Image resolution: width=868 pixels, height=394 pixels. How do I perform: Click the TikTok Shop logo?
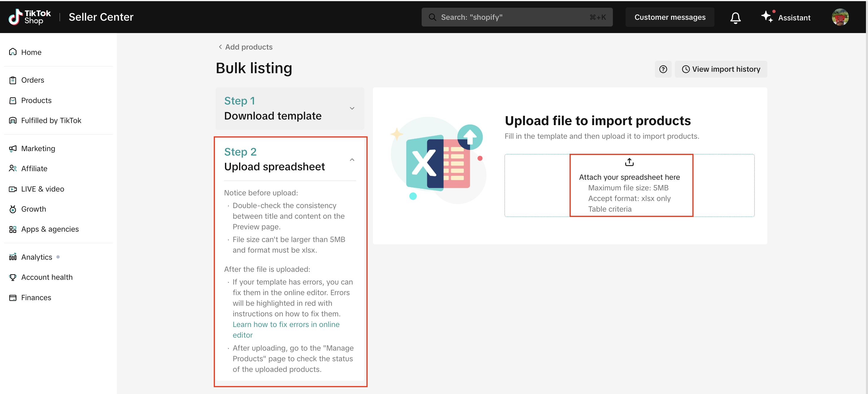(30, 17)
